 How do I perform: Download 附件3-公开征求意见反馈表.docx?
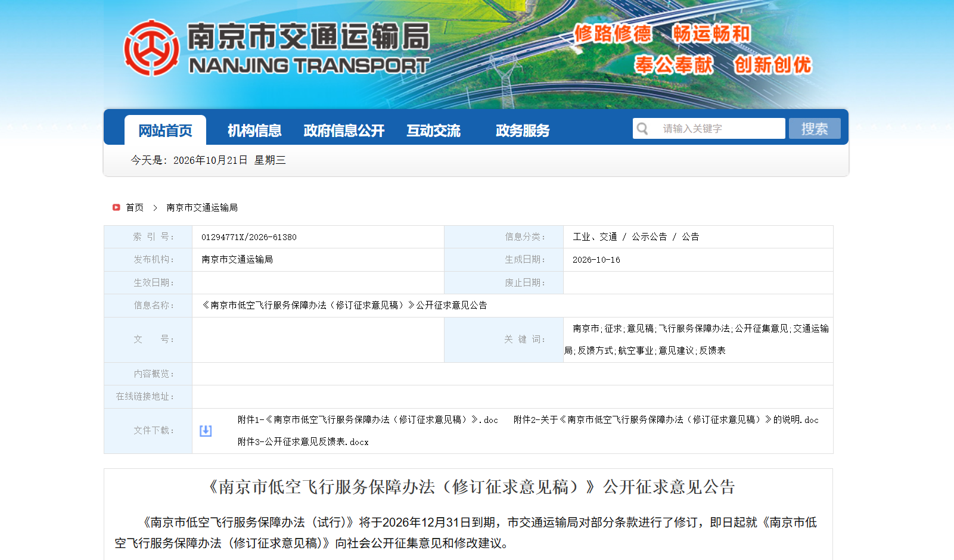[x=303, y=441]
